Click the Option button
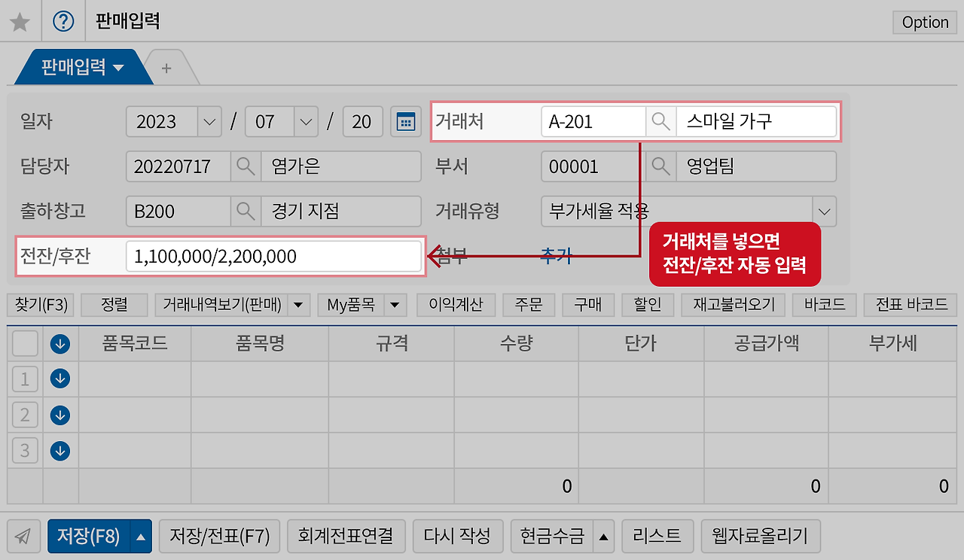Viewport: 964px width, 560px height. point(925,22)
